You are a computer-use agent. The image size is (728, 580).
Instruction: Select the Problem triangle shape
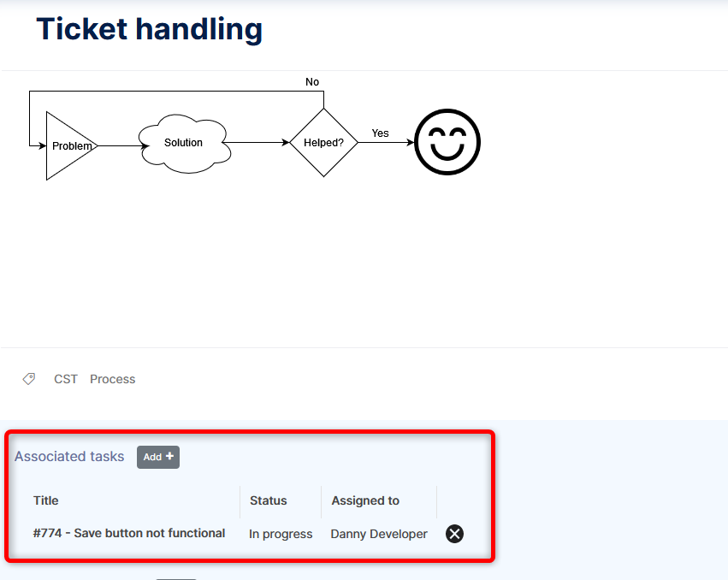pos(68,146)
